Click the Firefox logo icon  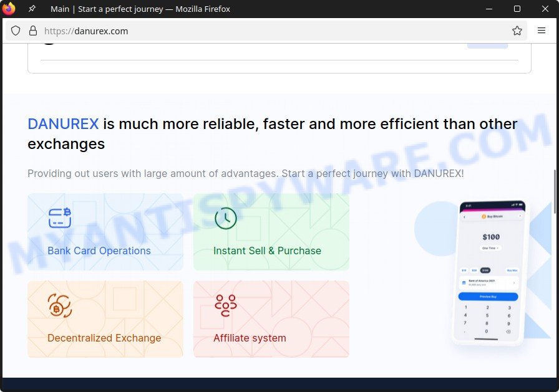pyautogui.click(x=9, y=9)
